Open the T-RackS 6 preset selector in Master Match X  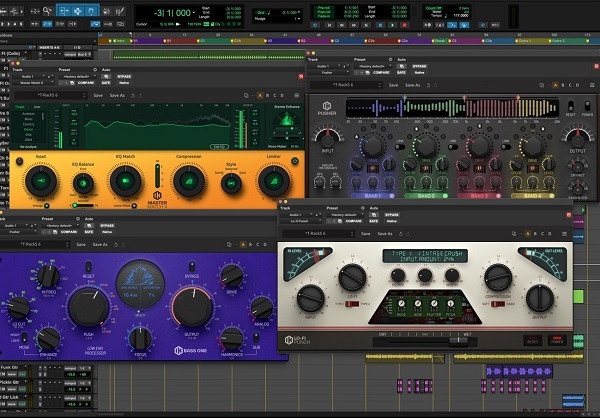click(x=50, y=95)
